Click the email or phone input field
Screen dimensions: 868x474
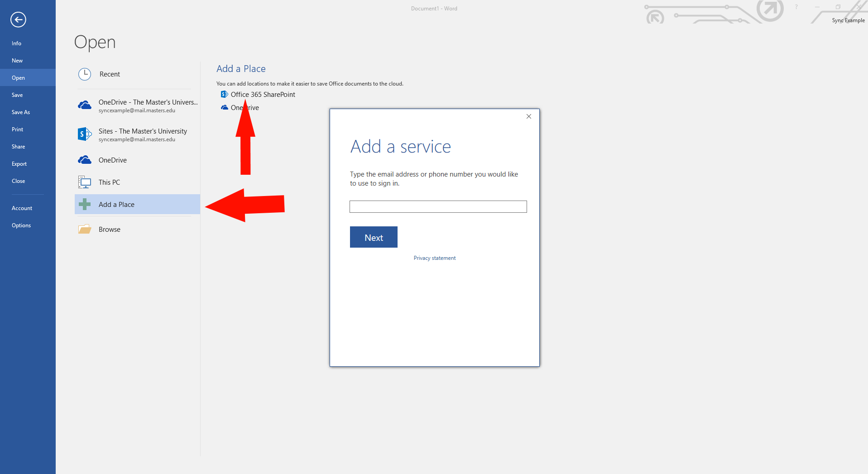438,206
